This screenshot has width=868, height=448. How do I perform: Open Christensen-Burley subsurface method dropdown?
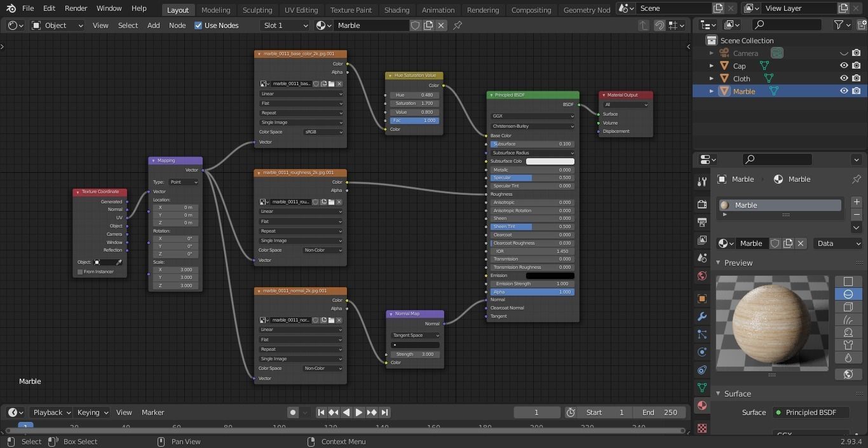pos(532,126)
